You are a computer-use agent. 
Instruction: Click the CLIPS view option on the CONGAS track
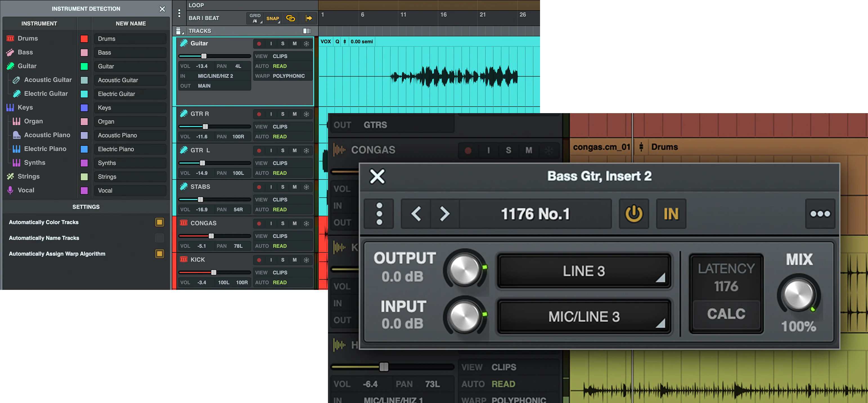280,236
